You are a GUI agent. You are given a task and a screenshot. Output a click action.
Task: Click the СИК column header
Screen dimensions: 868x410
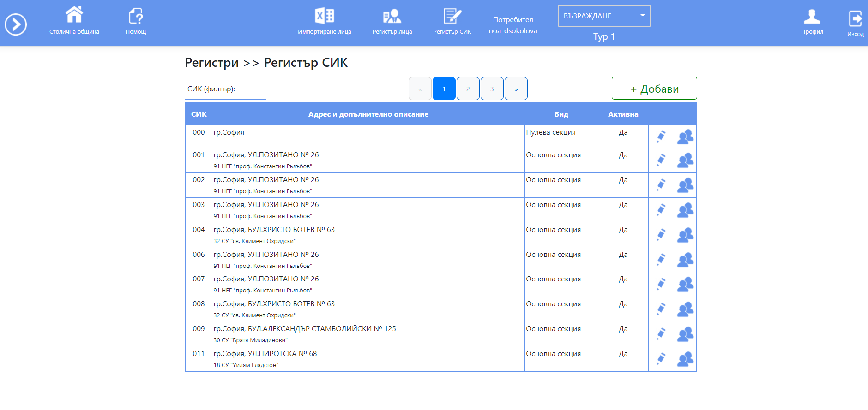click(199, 114)
